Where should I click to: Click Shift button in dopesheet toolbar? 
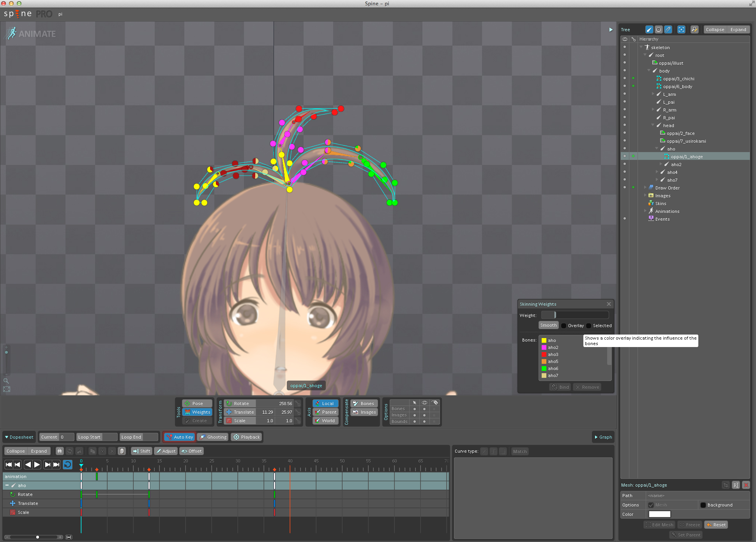pos(141,451)
